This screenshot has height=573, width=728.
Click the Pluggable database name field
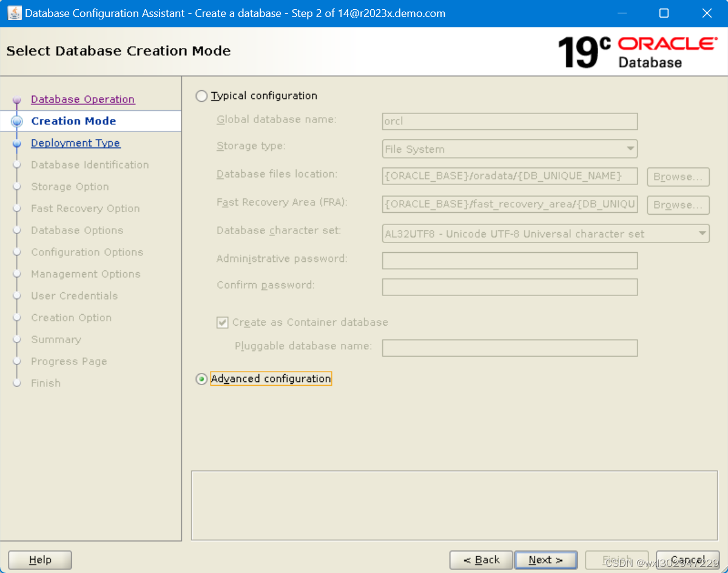(510, 348)
